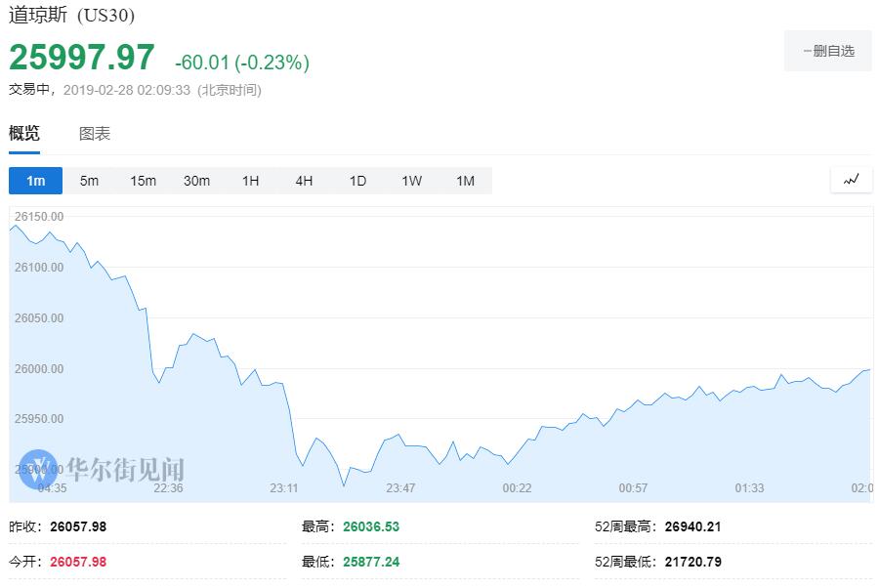Display the 1D daily chart
879x588 pixels.
pos(357,181)
